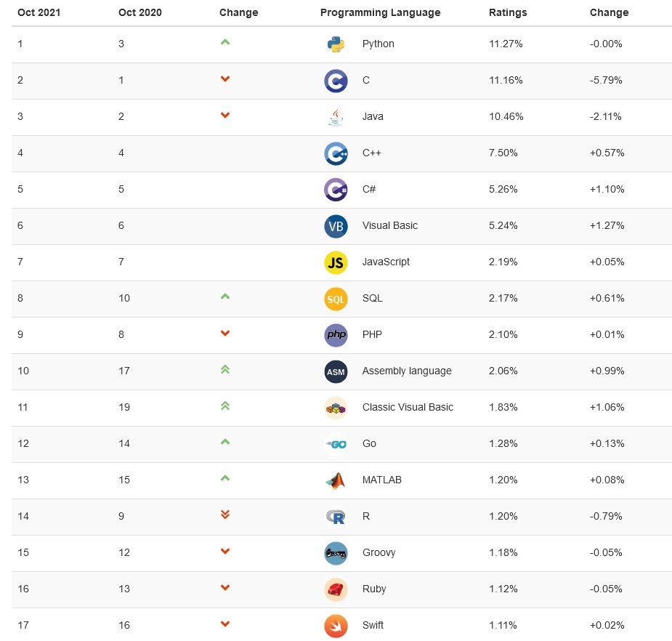Click the Groovy language name
This screenshot has height=641, width=672.
[378, 552]
